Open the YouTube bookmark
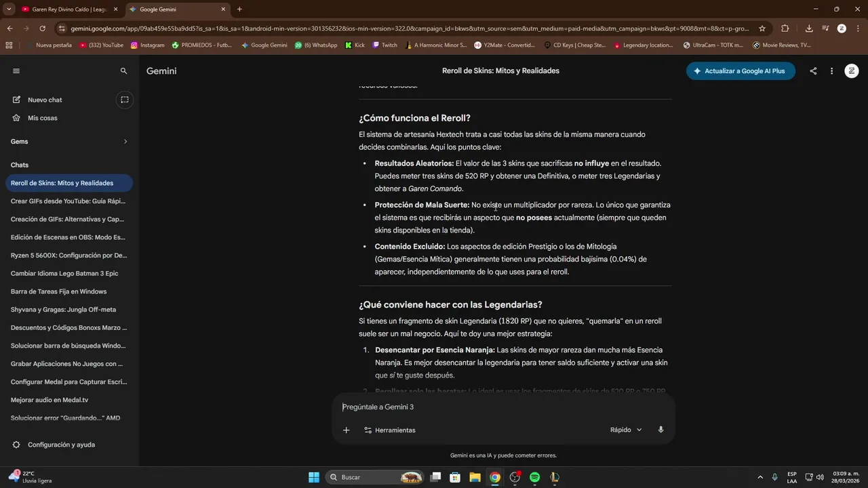The height and width of the screenshot is (488, 868). [102, 45]
